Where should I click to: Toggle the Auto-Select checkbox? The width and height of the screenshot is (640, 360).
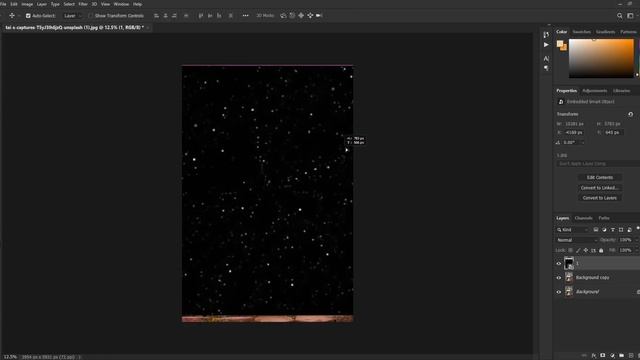click(x=28, y=16)
